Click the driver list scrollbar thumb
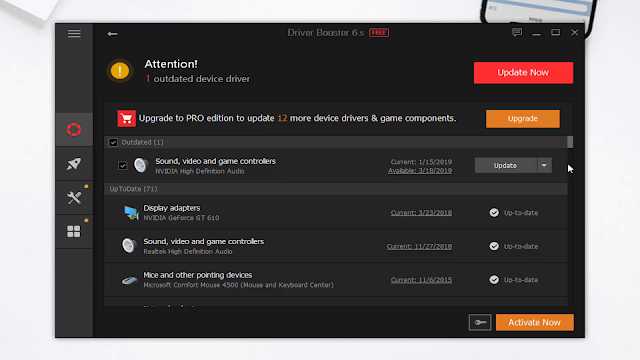 (x=570, y=142)
